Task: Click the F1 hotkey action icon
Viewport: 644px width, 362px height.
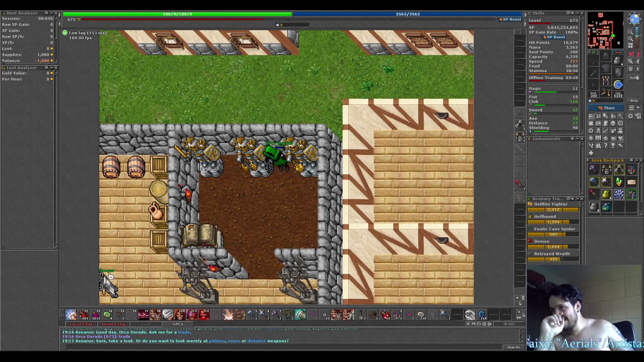Action: (71, 314)
